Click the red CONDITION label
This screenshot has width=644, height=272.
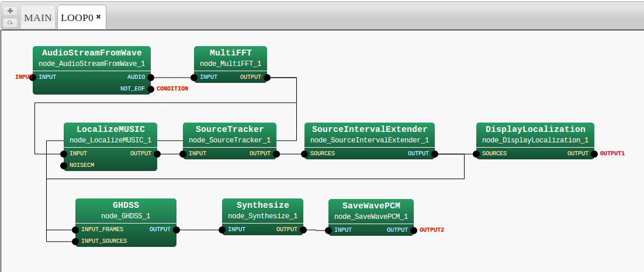click(172, 89)
